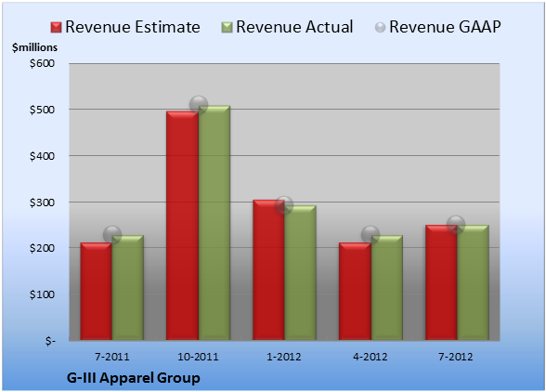Viewport: 546px width, 392px height.
Task: Select the red estimate bar for 7-2011
Action: (97, 292)
